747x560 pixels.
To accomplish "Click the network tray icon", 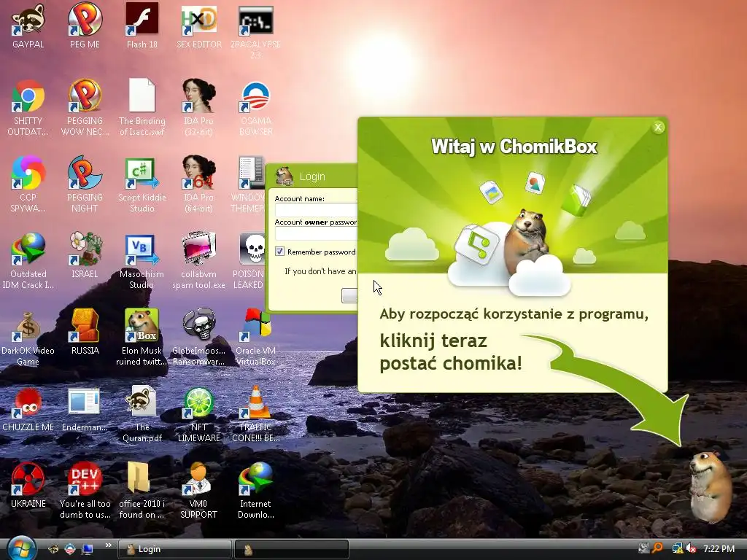I will click(x=676, y=548).
